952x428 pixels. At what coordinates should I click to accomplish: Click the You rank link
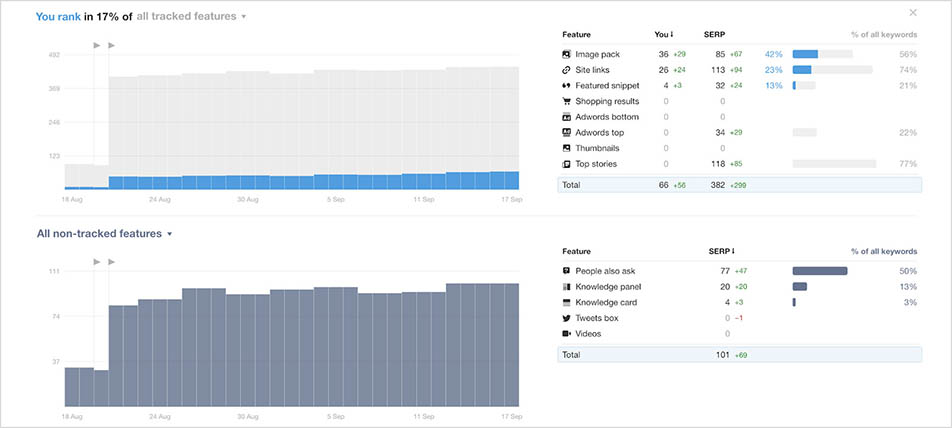(x=58, y=16)
